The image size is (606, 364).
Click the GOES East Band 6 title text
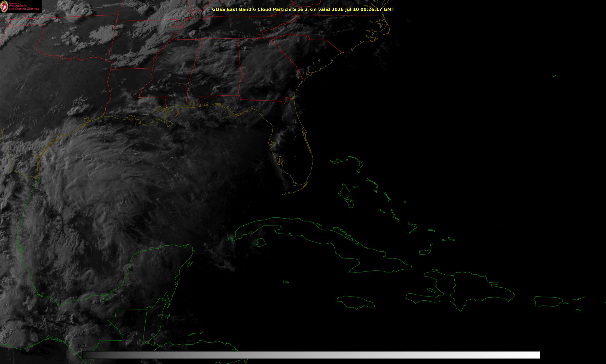[x=303, y=9]
